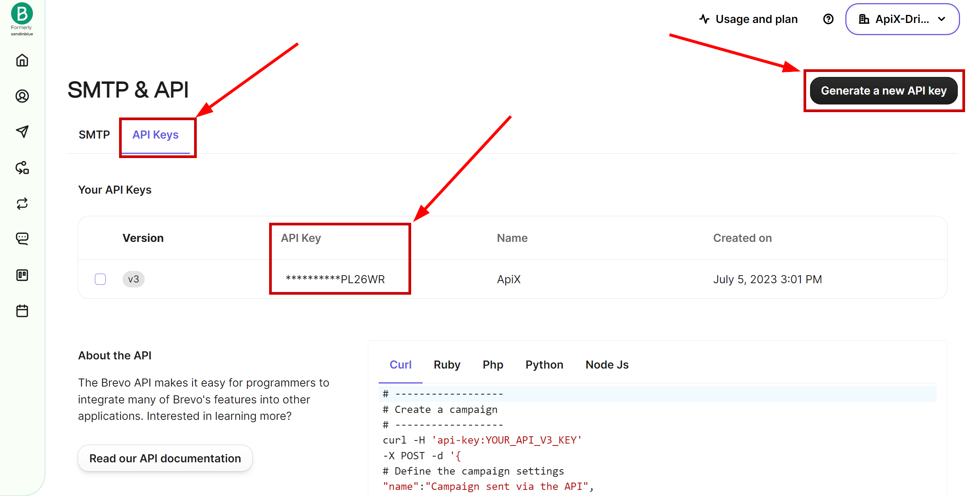
Task: Click the SMTP & API page title
Action: (x=128, y=90)
